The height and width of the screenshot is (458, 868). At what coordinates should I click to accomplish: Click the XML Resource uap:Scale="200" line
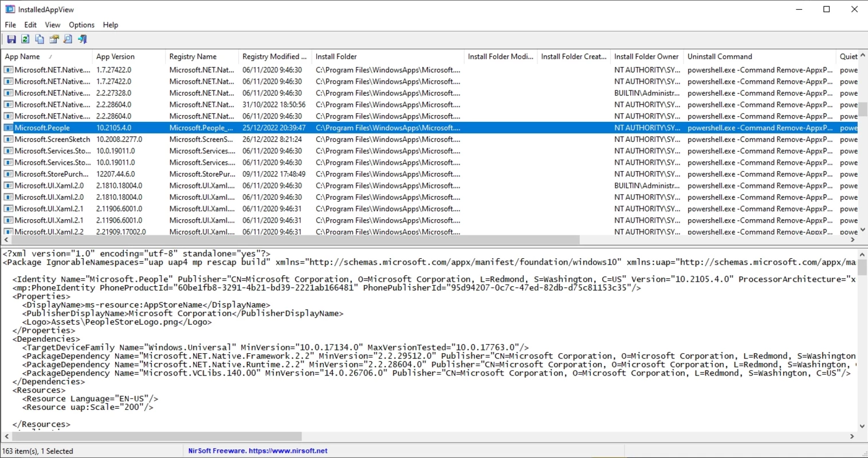click(88, 407)
